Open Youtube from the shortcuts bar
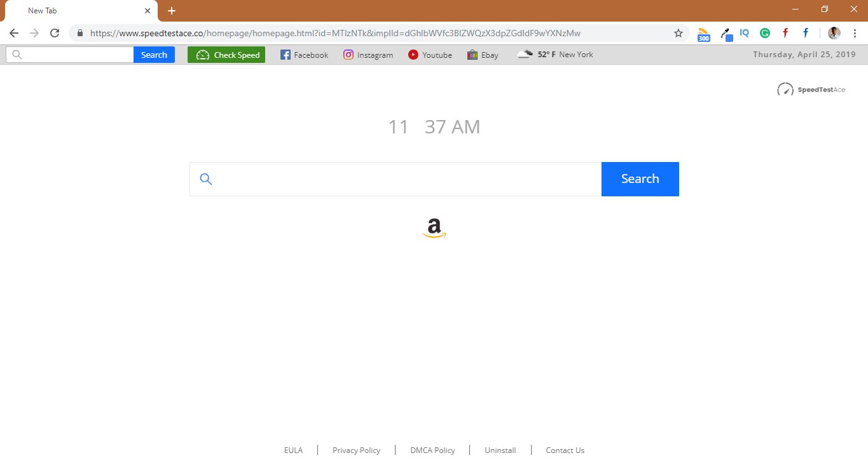Screen dimensions: 868x460 430,55
